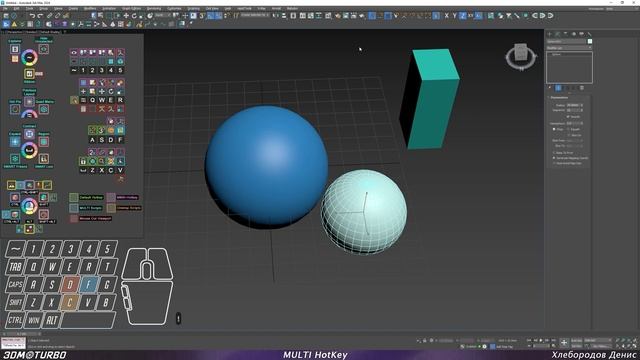Click the Radius spinner arrows

click(581, 105)
